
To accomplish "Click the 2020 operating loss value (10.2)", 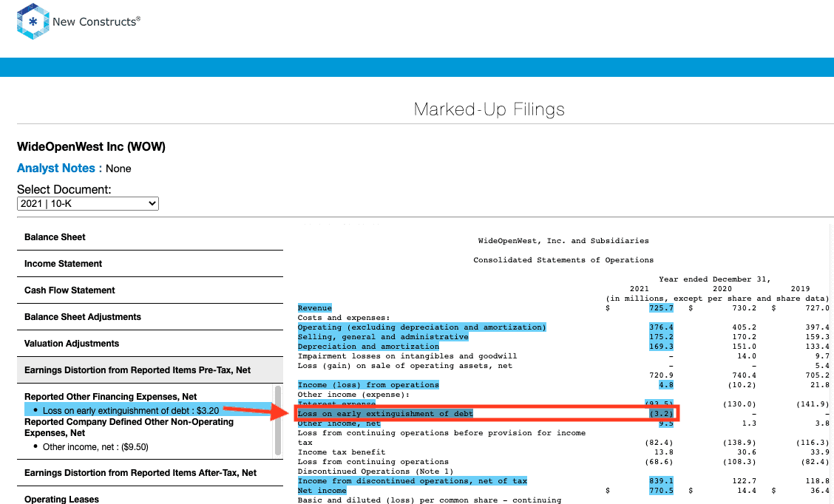I will coord(739,384).
